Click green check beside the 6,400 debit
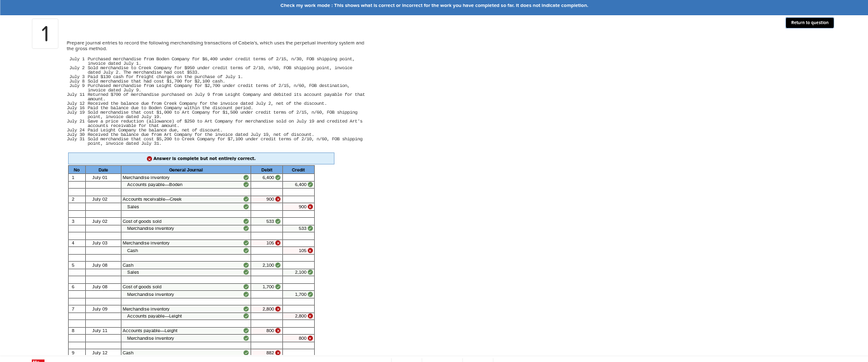Image resolution: width=868 pixels, height=362 pixels. [278, 177]
